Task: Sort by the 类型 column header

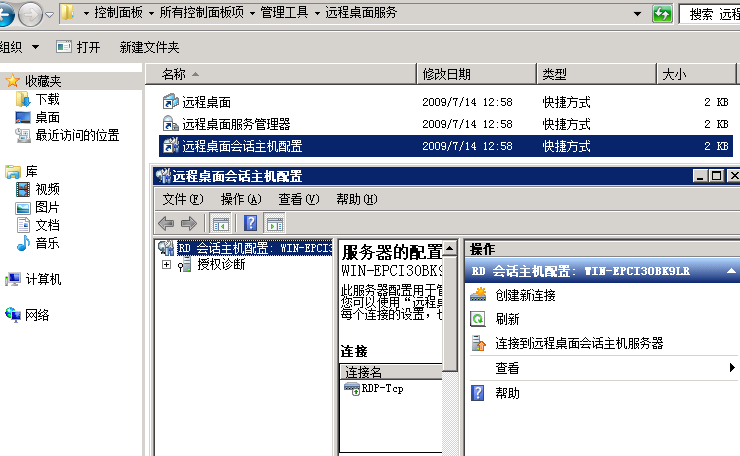Action: point(597,74)
